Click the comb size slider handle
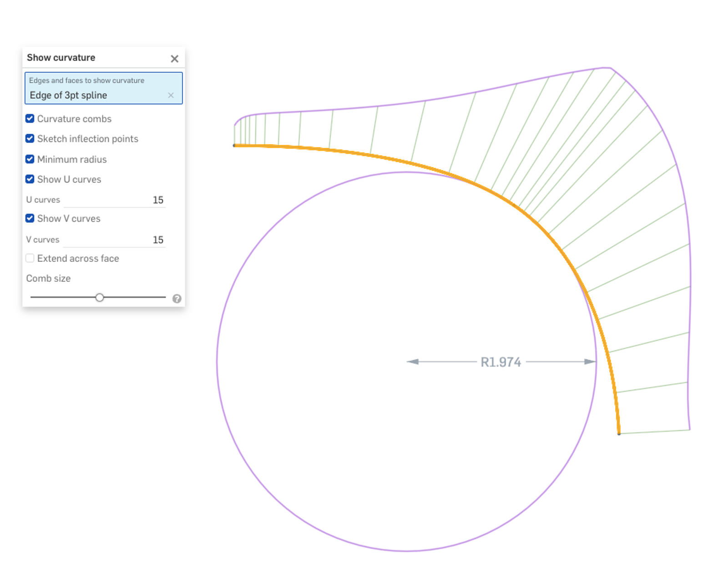Image resolution: width=728 pixels, height=571 pixels. coord(100,297)
